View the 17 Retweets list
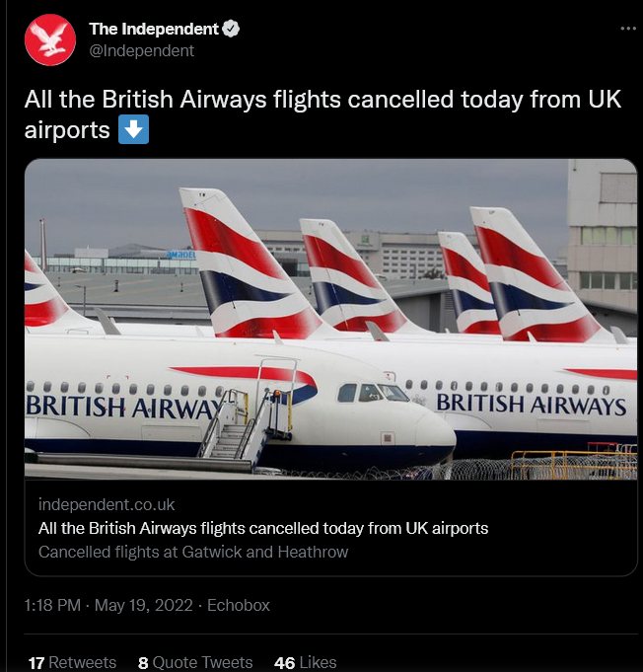This screenshot has height=672, width=643. pyautogui.click(x=72, y=662)
